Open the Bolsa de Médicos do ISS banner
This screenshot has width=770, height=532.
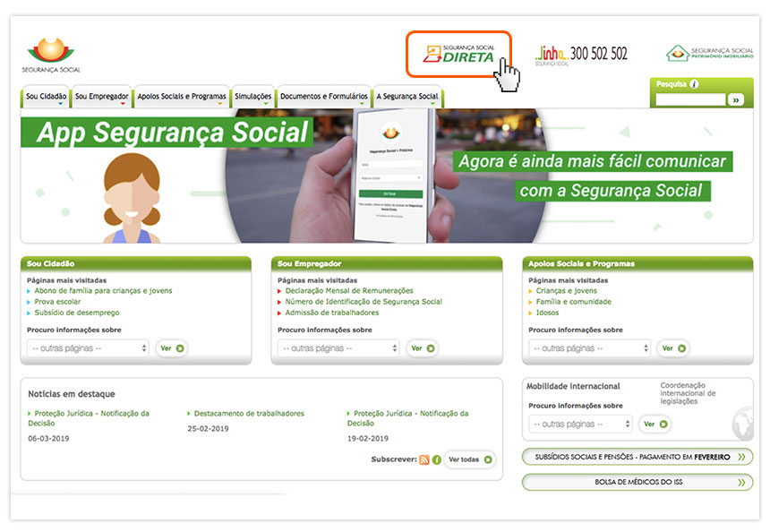637,482
